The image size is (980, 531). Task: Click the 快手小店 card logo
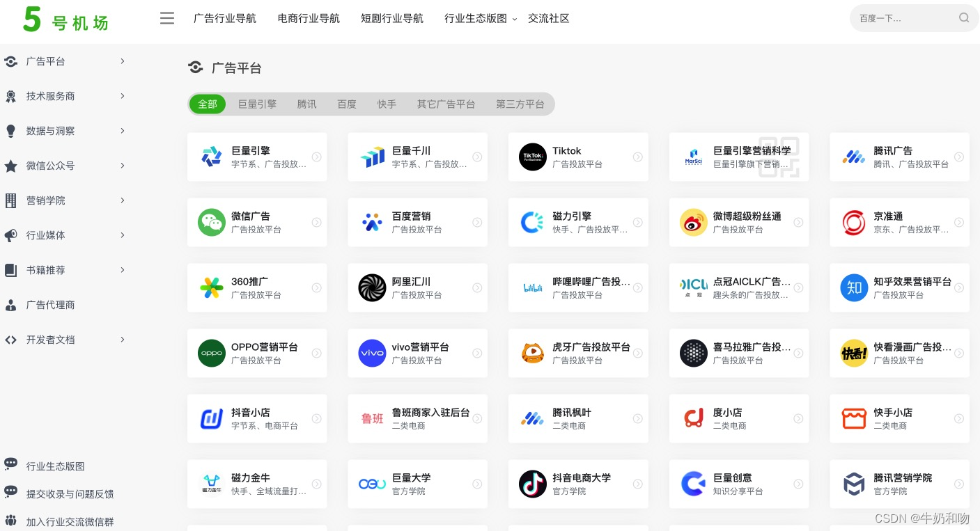854,419
